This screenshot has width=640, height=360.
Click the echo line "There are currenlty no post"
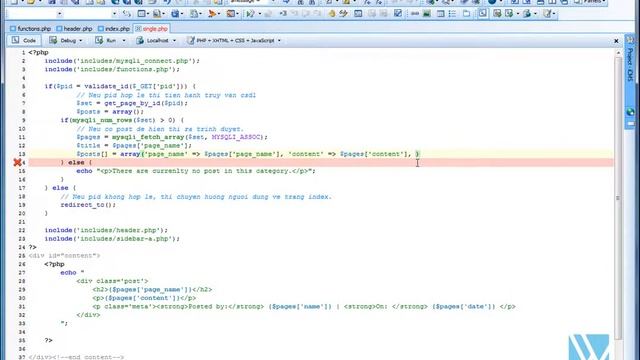[x=196, y=171]
